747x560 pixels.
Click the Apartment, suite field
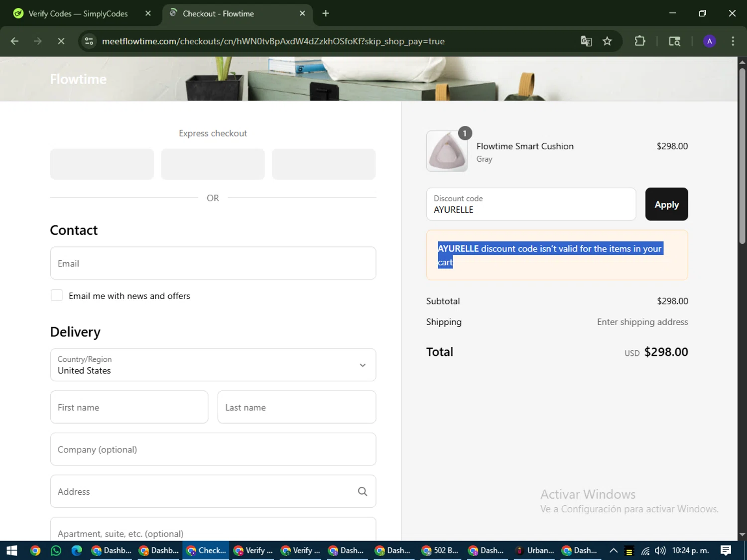coord(213,529)
